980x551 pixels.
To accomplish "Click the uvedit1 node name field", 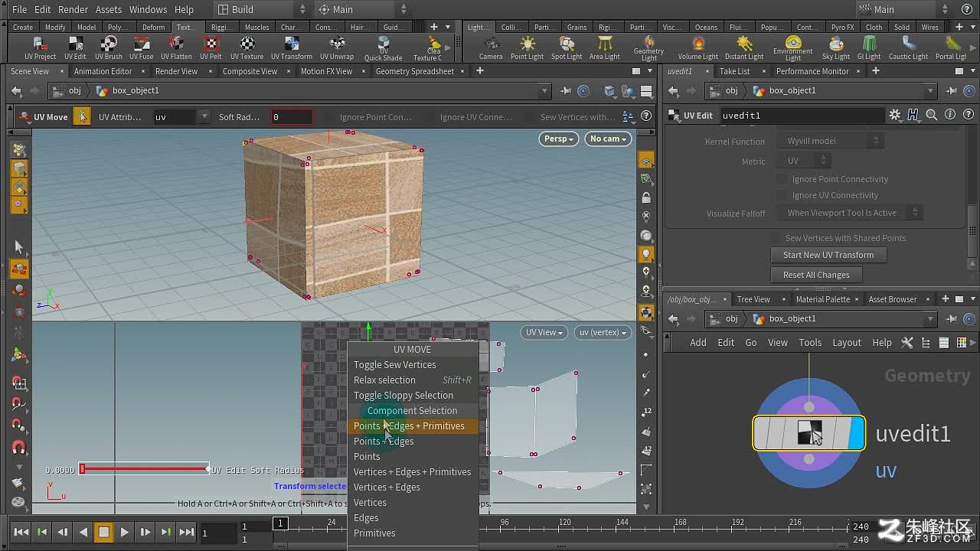I will click(801, 116).
